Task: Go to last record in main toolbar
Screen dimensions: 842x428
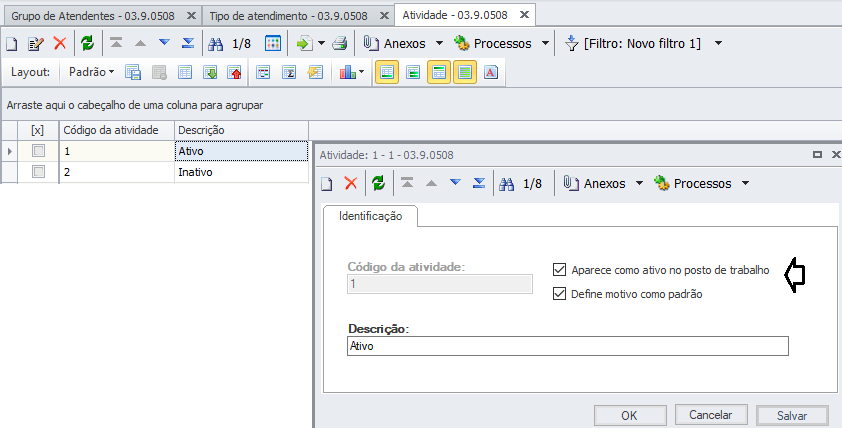Action: [188, 43]
